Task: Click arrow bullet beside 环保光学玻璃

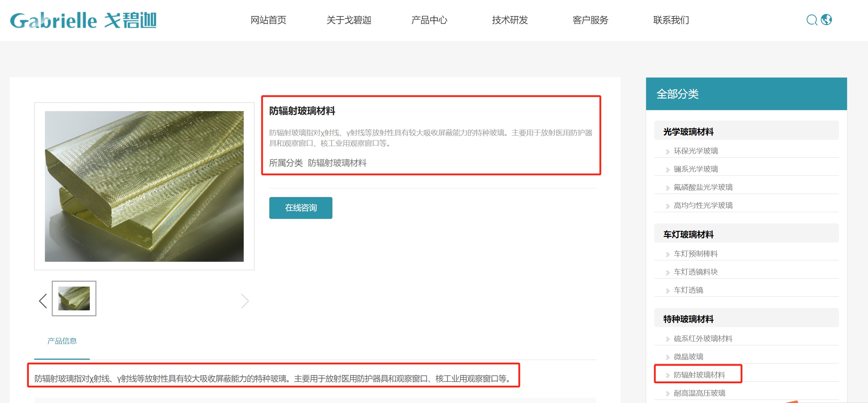Action: point(667,151)
